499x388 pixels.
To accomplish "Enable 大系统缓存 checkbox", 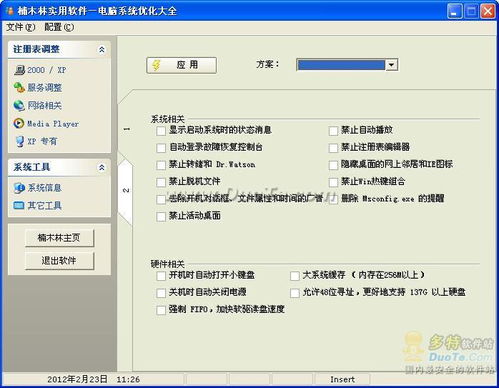I will [x=295, y=276].
